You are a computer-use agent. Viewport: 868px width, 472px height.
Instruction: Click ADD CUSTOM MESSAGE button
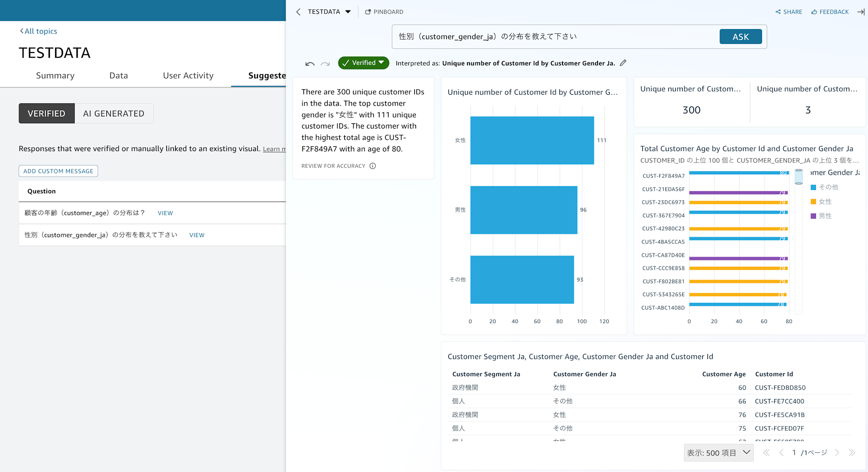click(x=58, y=171)
